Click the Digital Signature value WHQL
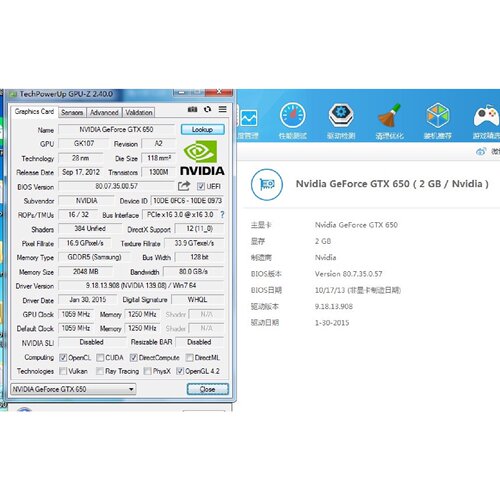 [197, 299]
